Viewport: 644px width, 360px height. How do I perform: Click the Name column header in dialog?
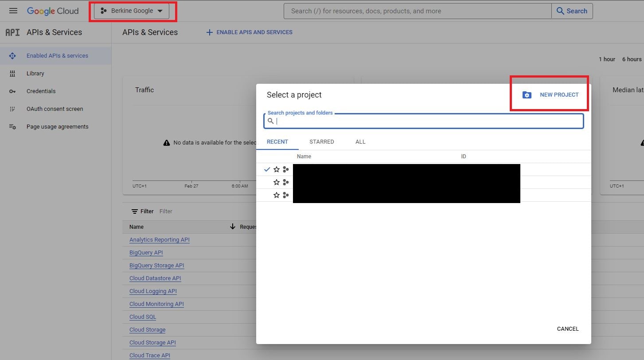point(304,157)
